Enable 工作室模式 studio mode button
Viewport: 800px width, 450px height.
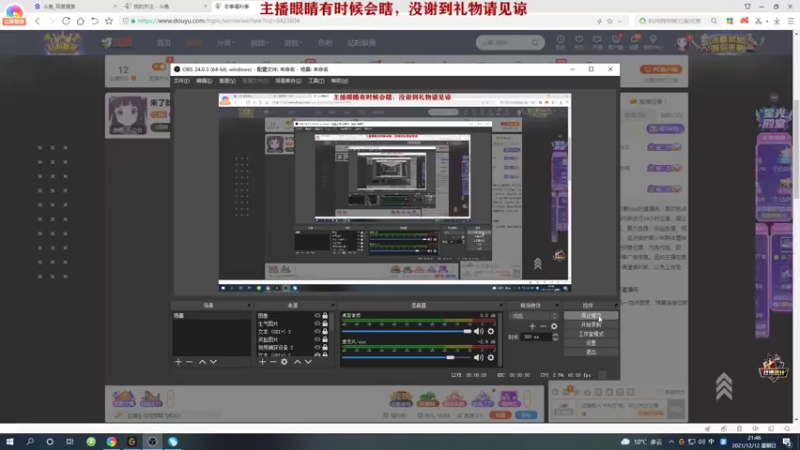point(591,334)
